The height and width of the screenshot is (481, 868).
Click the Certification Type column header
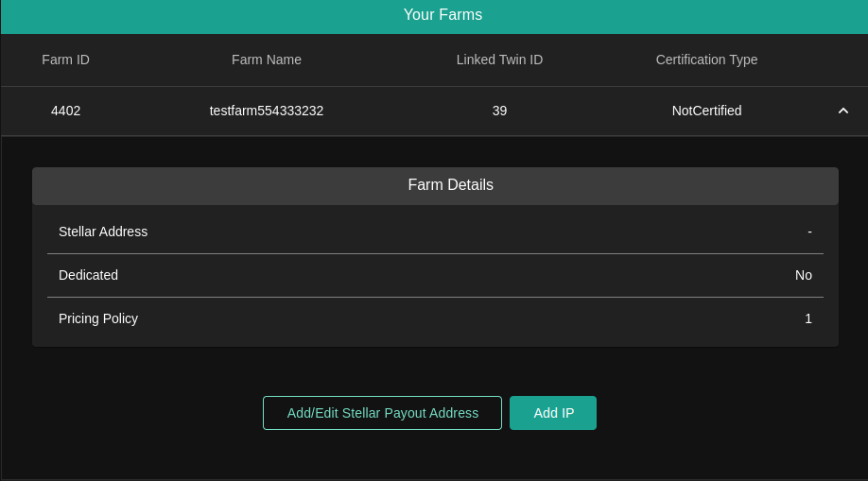point(706,60)
